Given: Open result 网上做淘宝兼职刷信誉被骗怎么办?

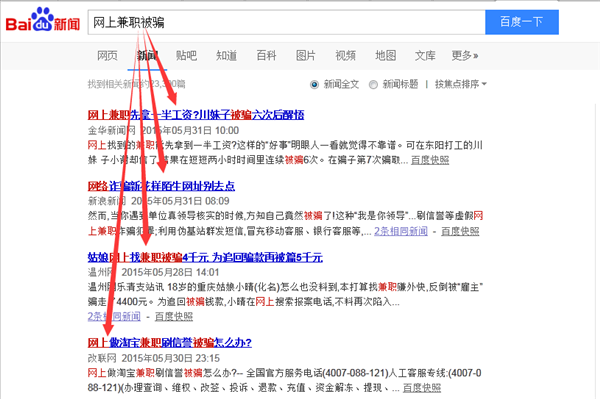Looking at the screenshot, I should [170, 342].
